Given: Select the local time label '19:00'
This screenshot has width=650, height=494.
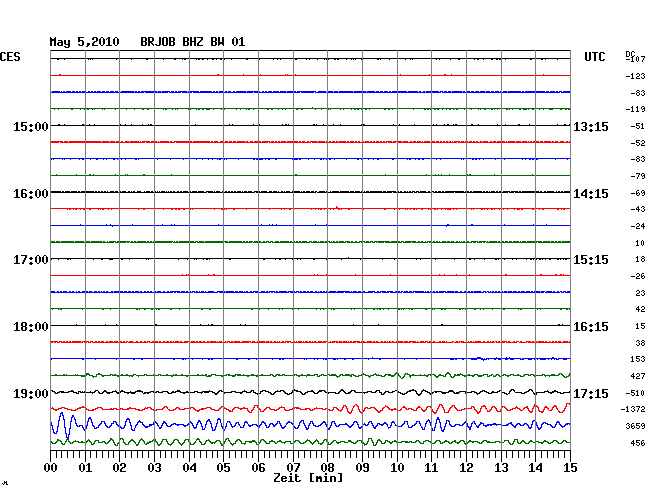Looking at the screenshot, I should [31, 393].
